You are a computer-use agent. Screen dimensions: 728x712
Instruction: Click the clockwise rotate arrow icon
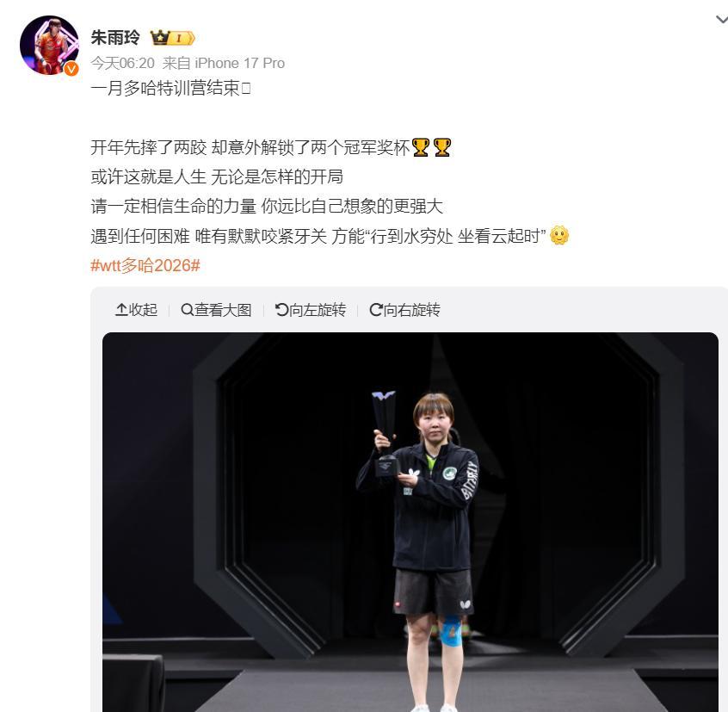click(x=376, y=310)
